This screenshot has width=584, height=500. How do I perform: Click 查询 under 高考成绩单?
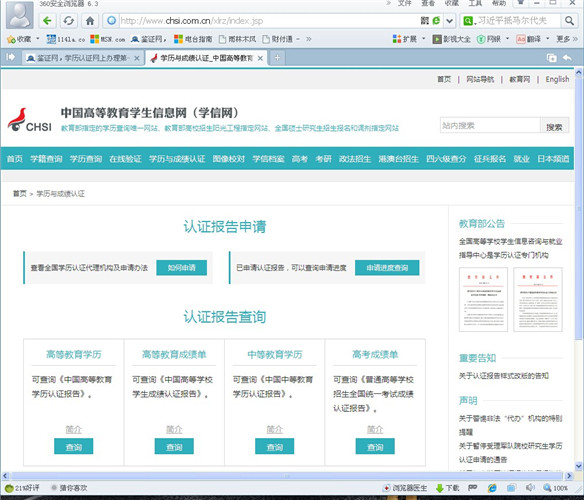pyautogui.click(x=375, y=446)
